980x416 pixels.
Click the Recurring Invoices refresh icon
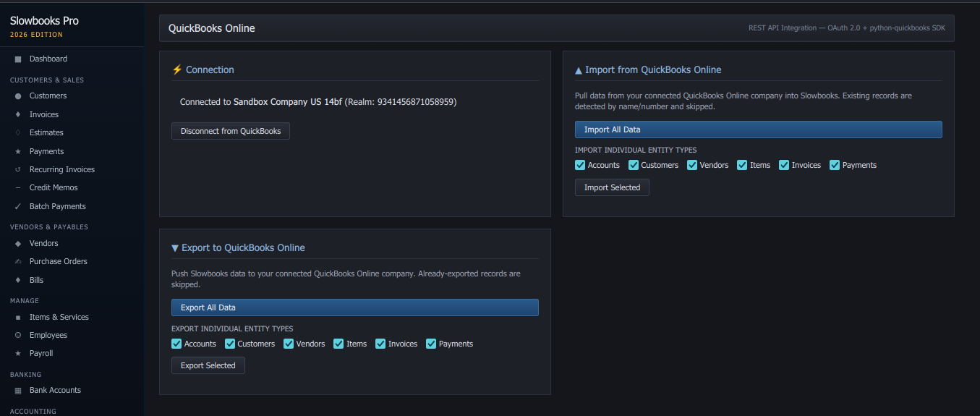18,169
